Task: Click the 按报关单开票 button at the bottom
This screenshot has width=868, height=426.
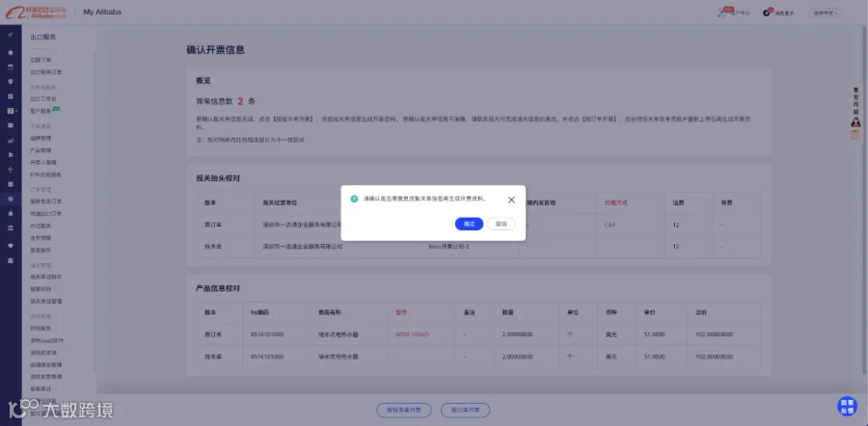Action: tap(403, 411)
